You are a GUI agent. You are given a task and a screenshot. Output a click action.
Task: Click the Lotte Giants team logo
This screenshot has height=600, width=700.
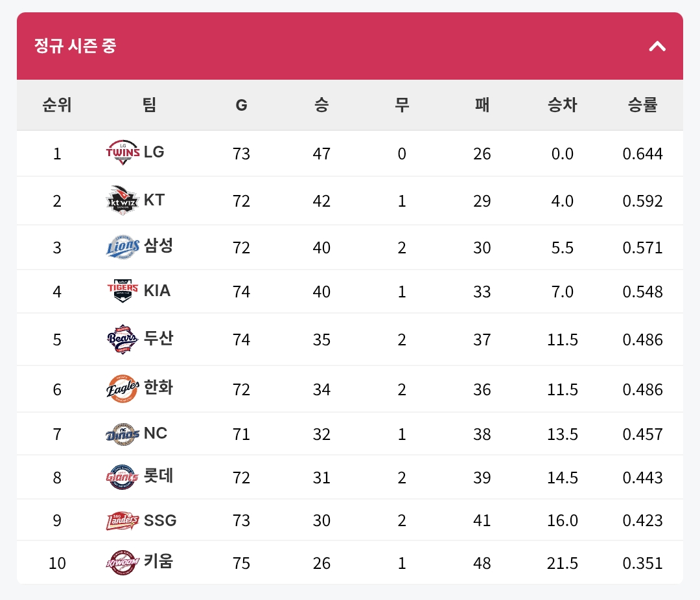click(122, 478)
